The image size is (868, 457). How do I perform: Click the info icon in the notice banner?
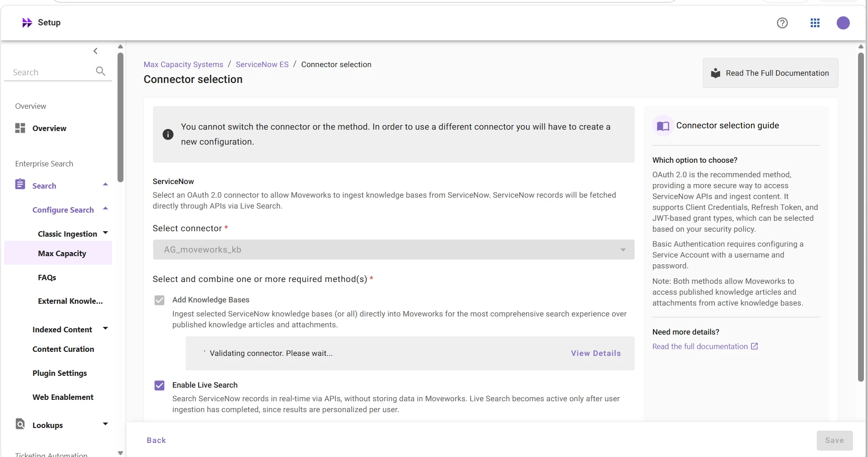(x=168, y=134)
